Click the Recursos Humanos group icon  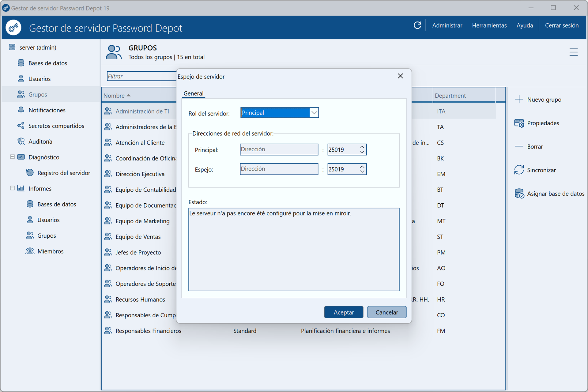tap(108, 299)
